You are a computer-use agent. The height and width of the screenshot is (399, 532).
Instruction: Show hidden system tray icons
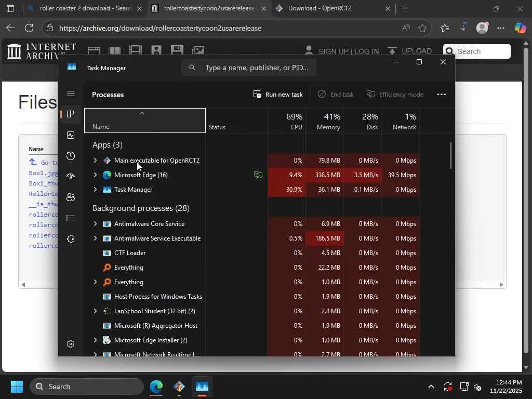point(431,387)
